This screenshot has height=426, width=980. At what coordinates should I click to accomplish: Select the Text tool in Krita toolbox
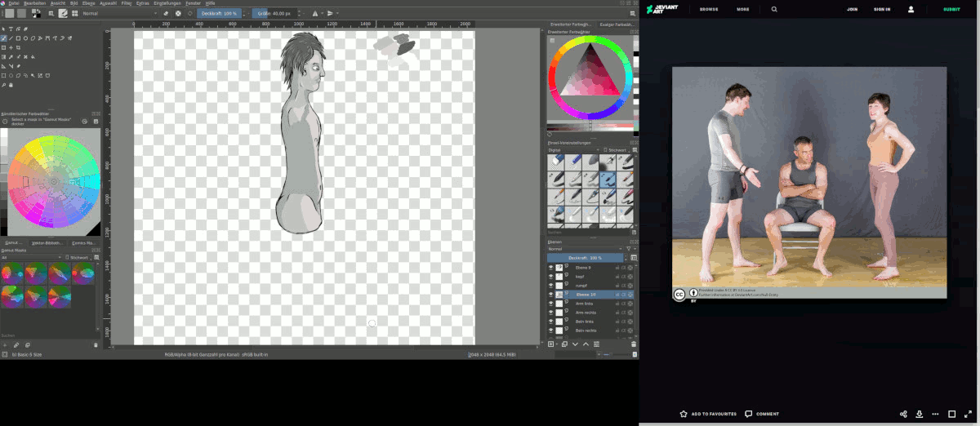pos(11,29)
